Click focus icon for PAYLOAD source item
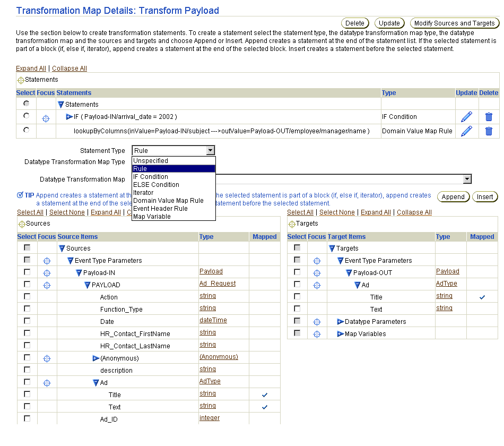Screen dimensions: 504x446 pos(47,286)
